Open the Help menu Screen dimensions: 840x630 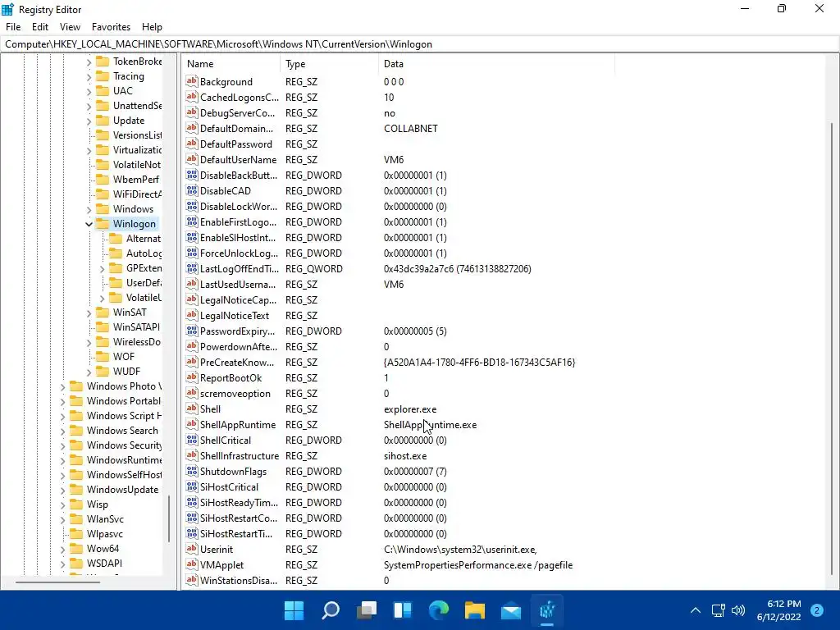[x=152, y=27]
